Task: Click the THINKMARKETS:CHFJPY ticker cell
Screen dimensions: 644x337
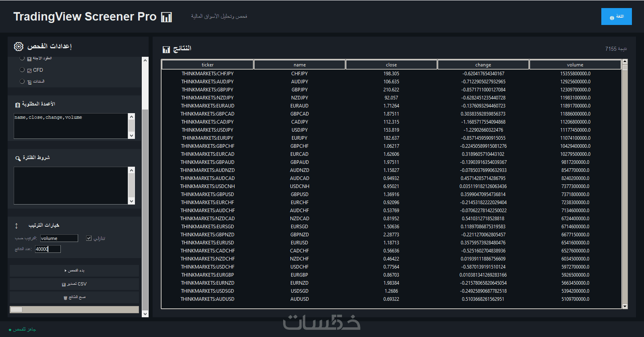Action: 207,74
